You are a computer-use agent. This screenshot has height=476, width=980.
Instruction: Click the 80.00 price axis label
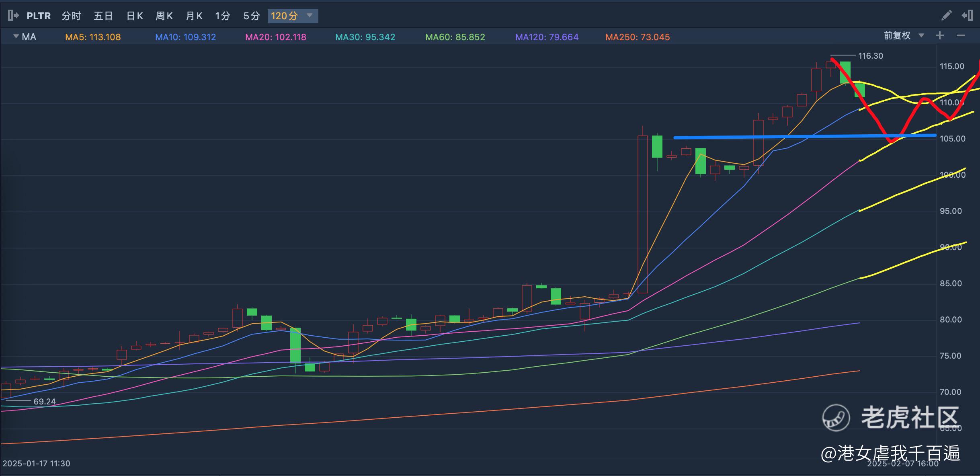coord(951,320)
